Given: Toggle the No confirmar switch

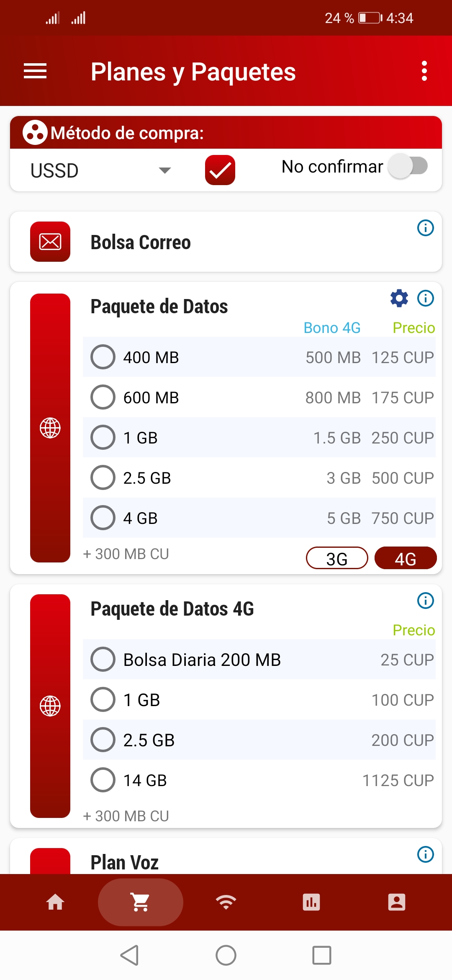Looking at the screenshot, I should coord(408,166).
